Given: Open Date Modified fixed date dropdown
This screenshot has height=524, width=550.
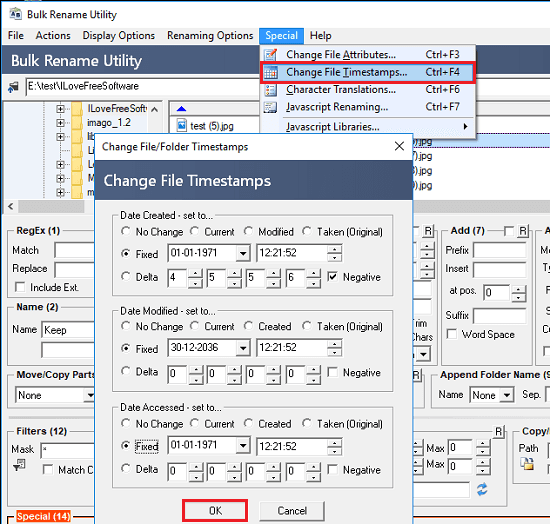Looking at the screenshot, I should coord(243,348).
